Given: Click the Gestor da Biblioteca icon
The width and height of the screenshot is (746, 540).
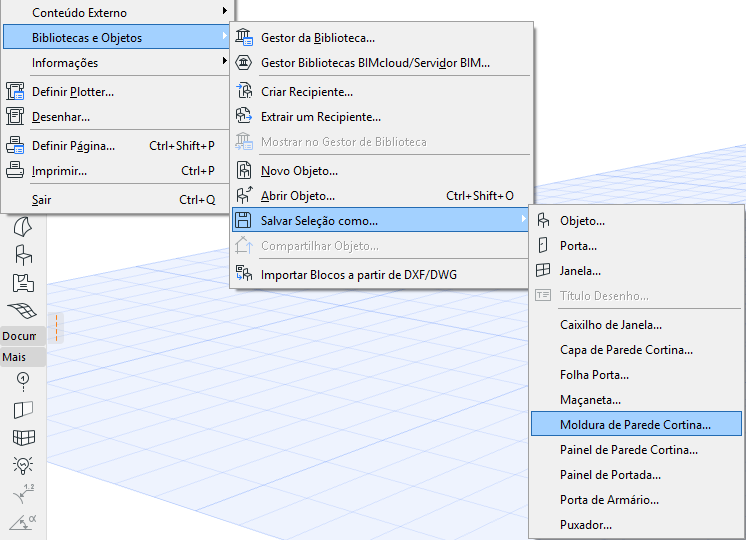Looking at the screenshot, I should coord(244,38).
